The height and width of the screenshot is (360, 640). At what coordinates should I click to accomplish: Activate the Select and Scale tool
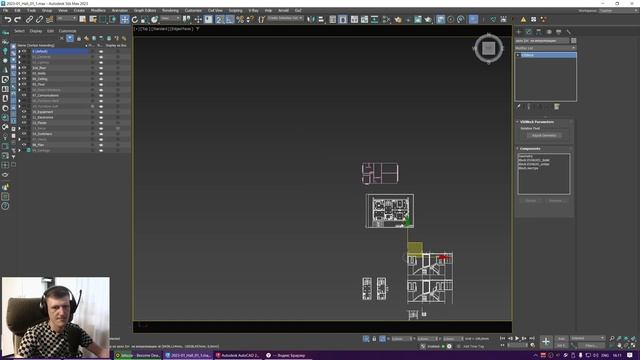coord(144,19)
